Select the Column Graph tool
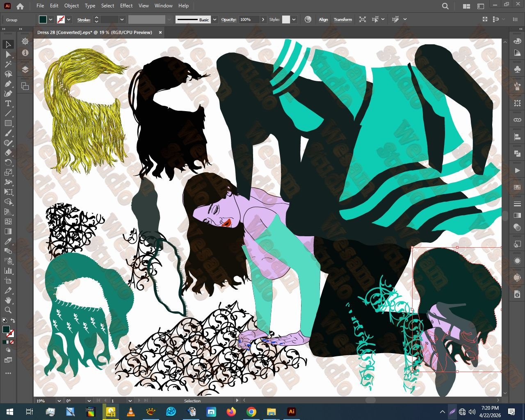The height and width of the screenshot is (420, 525). 8,271
